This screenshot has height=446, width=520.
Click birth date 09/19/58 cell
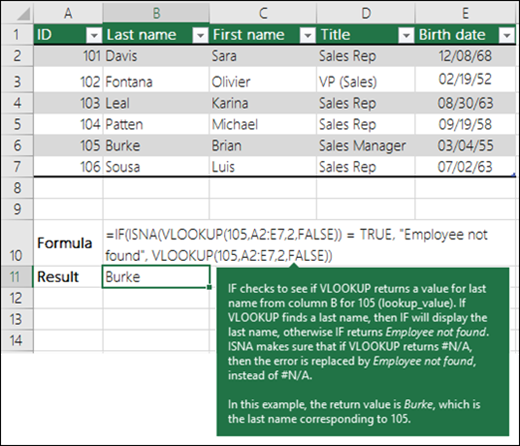465,124
